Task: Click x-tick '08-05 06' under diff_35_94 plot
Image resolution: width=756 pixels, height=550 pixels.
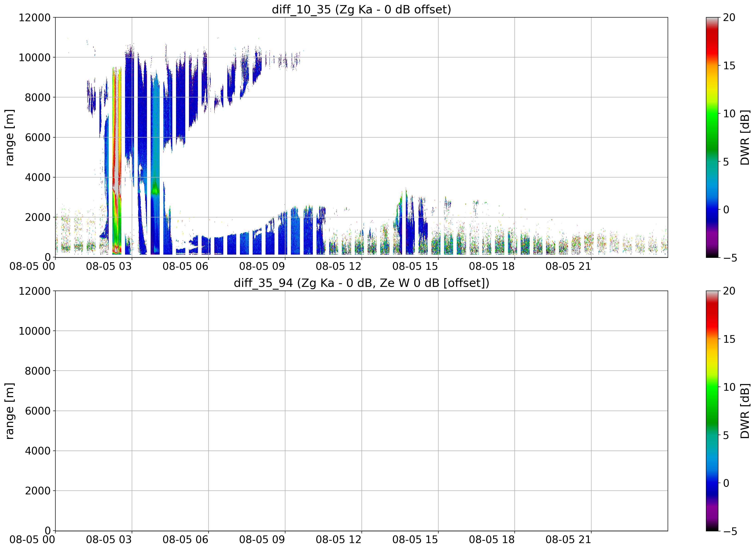Action: tap(186, 540)
